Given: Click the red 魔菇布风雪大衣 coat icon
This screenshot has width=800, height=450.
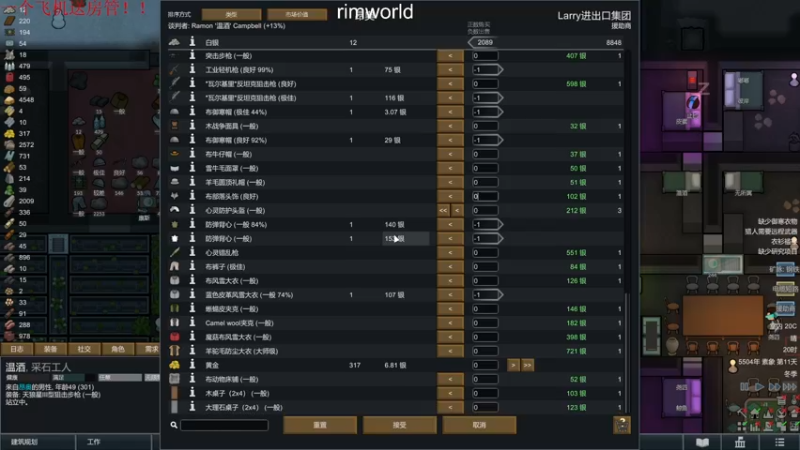Looking at the screenshot, I should [x=174, y=337].
